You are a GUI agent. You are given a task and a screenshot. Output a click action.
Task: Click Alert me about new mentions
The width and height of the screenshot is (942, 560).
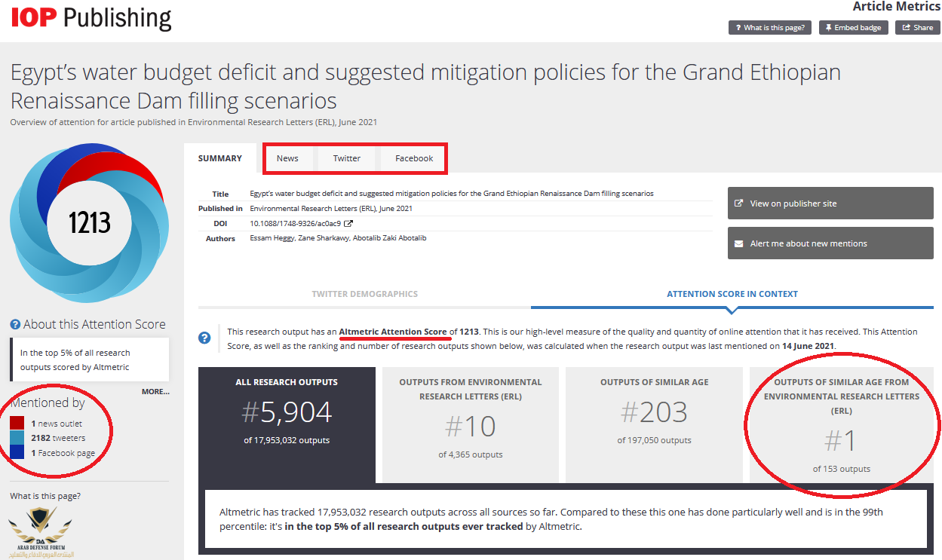(830, 243)
